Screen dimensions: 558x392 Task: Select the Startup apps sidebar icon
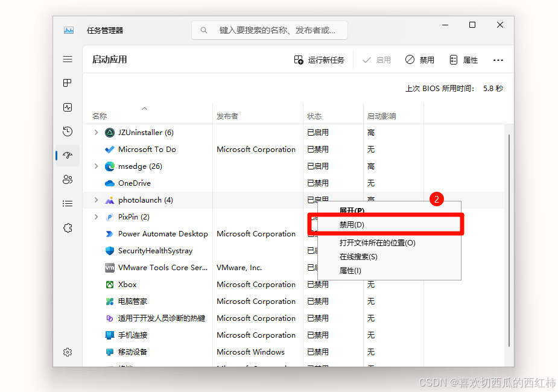coord(68,155)
